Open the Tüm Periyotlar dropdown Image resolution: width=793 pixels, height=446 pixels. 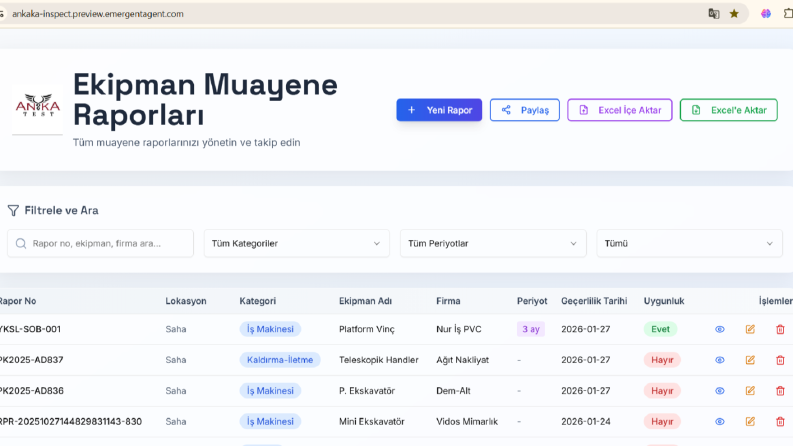tap(493, 243)
